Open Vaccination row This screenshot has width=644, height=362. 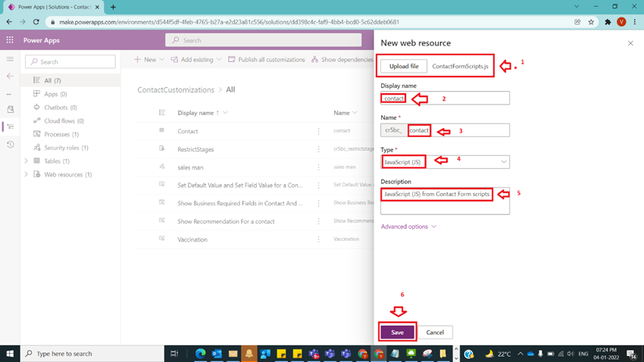pos(192,239)
